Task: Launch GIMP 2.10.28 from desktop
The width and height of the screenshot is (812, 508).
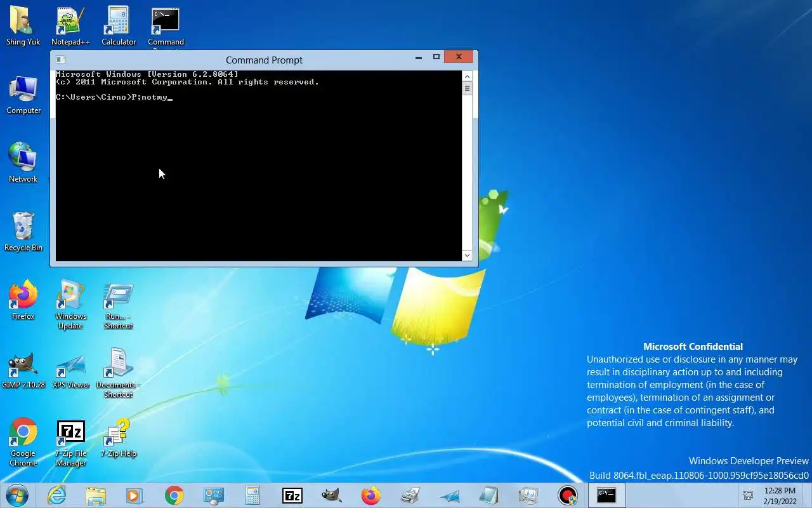Action: 23,370
